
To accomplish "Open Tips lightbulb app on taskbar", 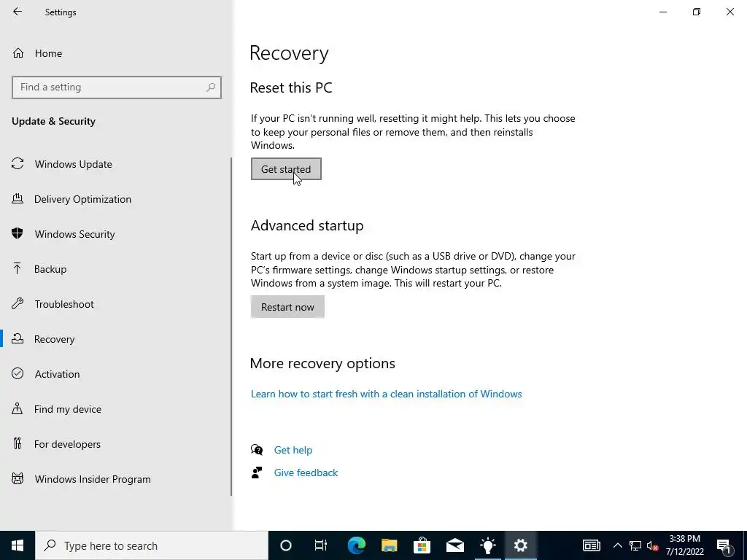I will point(488,545).
